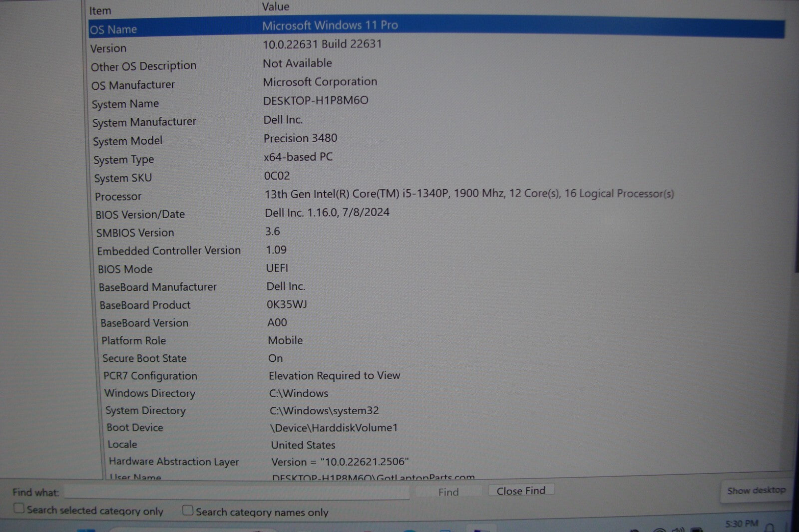Open the notification bell in taskbar

tap(770, 528)
